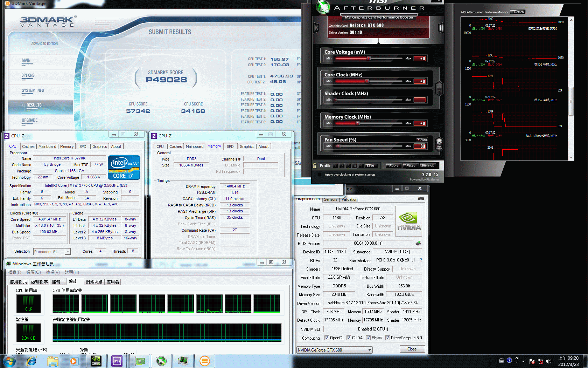Switch to Sensors tab in GPU-Z
Viewport: 588px width, 368px height.
(x=331, y=199)
